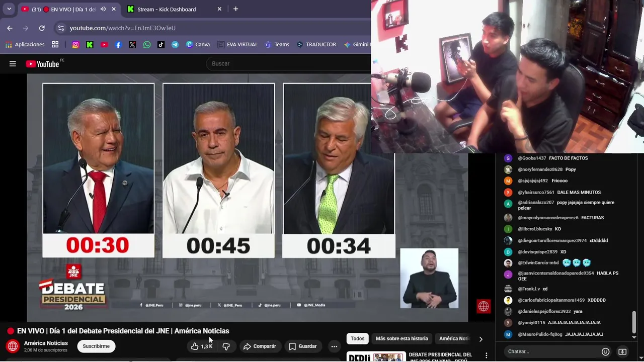This screenshot has height=362, width=644.
Task: Open the recommended debate video thumbnail
Action: point(376,356)
